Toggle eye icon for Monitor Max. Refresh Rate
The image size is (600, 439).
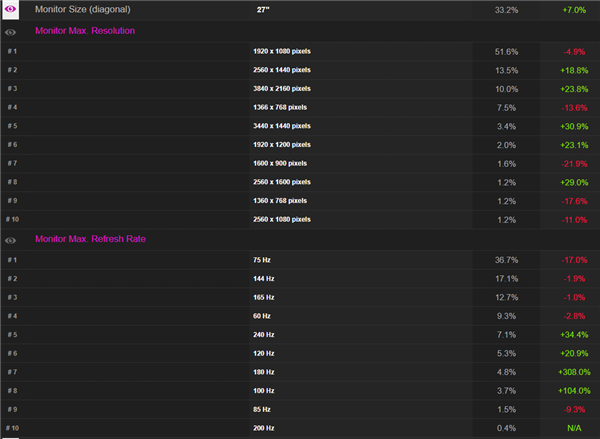coord(11,240)
